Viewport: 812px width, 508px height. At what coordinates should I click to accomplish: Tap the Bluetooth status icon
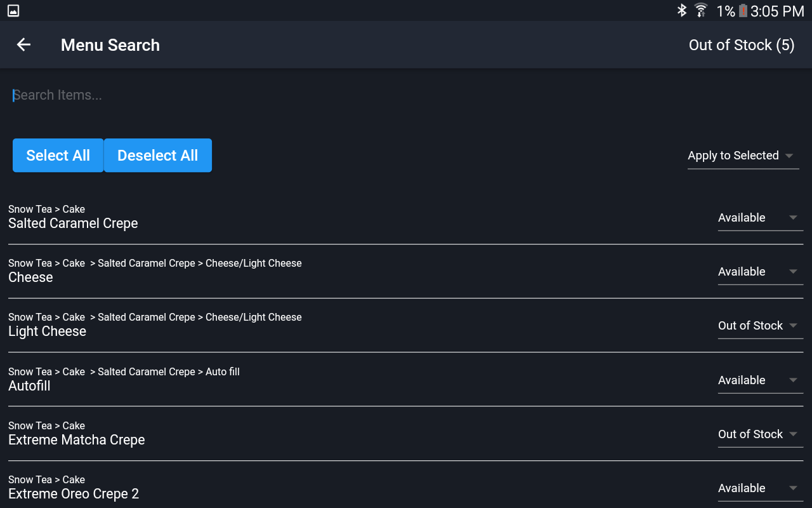coord(682,11)
